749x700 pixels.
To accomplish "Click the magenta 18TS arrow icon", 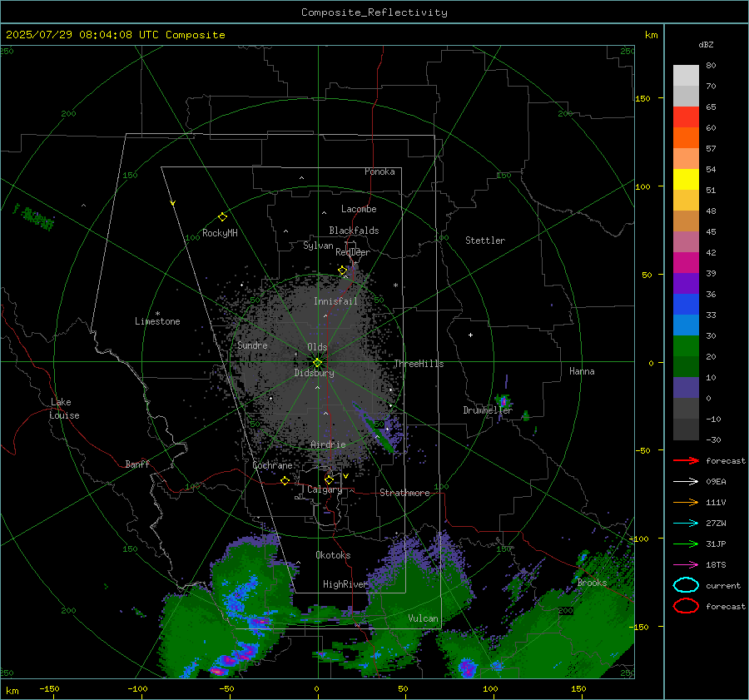I will (x=686, y=565).
